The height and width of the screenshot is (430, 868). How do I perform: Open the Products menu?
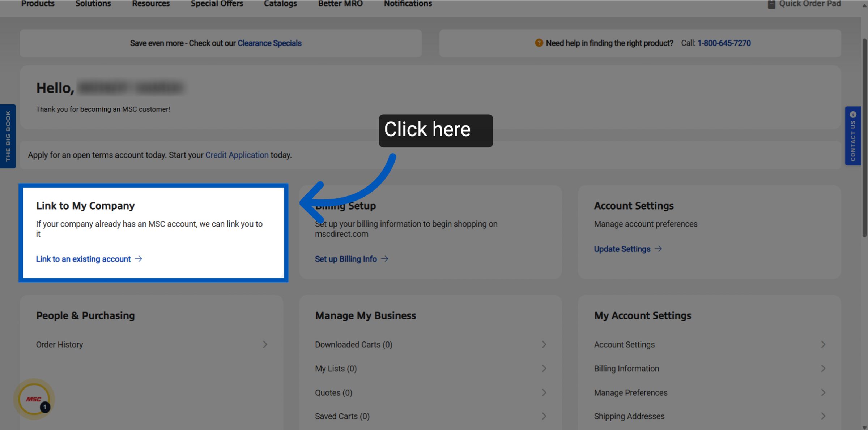[x=38, y=4]
